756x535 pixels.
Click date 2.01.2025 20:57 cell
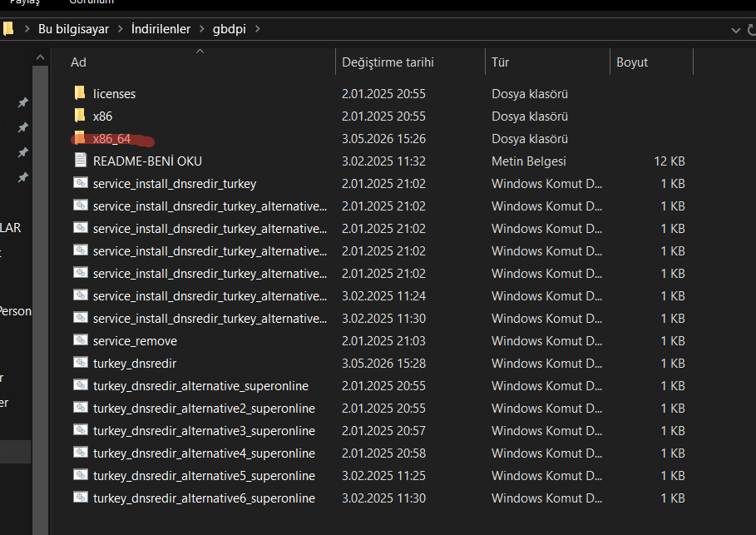[383, 431]
